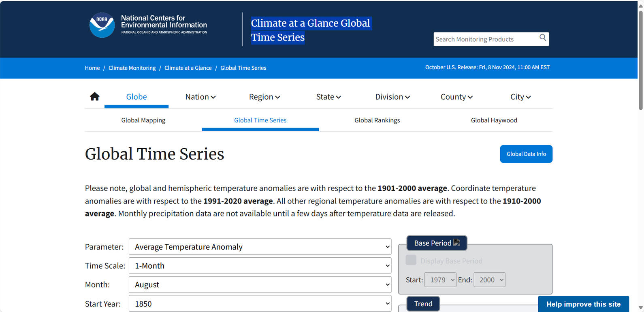Click the Global Data Info button

pos(526,154)
